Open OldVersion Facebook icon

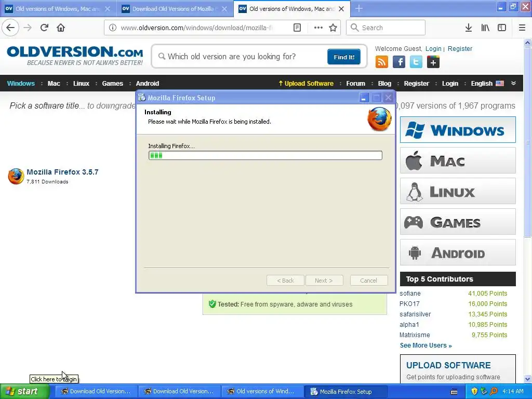pos(399,62)
